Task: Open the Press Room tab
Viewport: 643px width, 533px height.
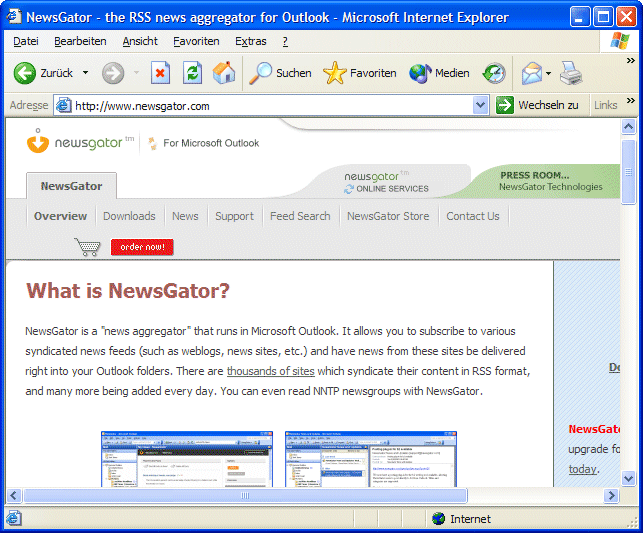Action: [550, 181]
